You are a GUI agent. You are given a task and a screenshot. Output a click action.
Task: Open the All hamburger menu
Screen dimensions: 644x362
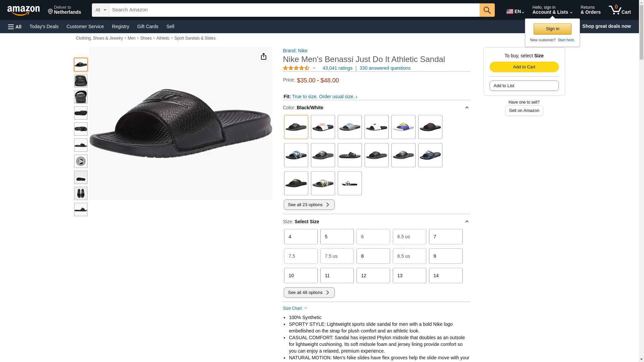click(x=15, y=27)
